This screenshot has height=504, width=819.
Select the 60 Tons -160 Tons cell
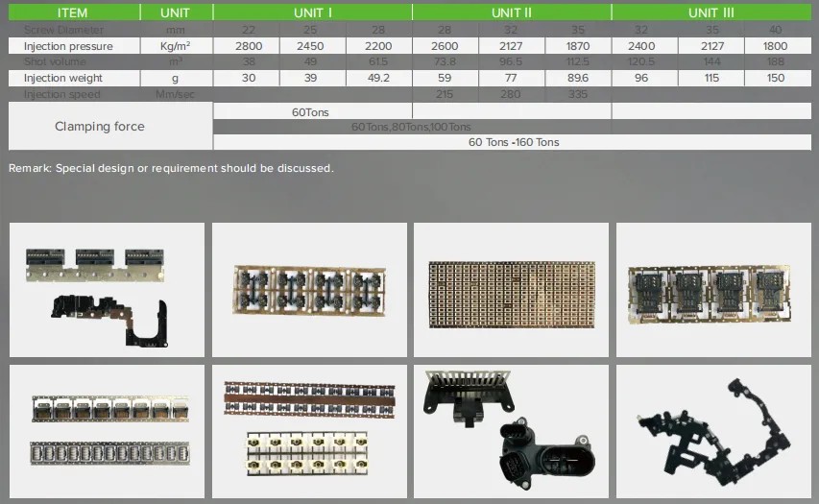[513, 142]
